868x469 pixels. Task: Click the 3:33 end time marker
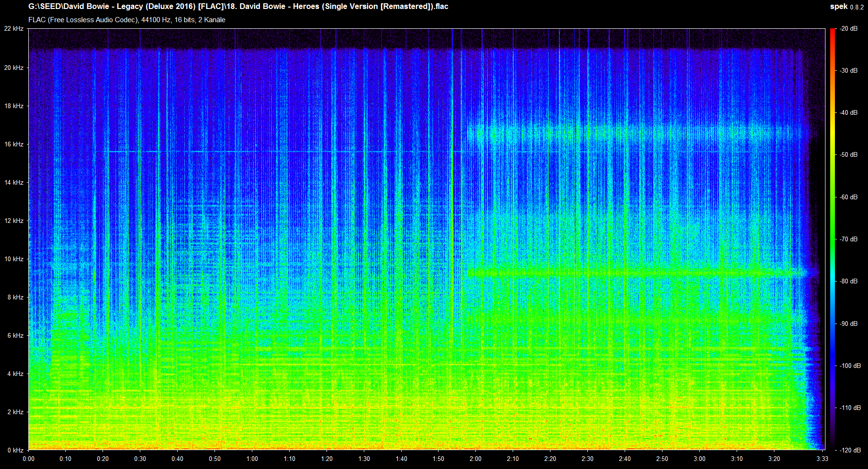[x=822, y=459]
